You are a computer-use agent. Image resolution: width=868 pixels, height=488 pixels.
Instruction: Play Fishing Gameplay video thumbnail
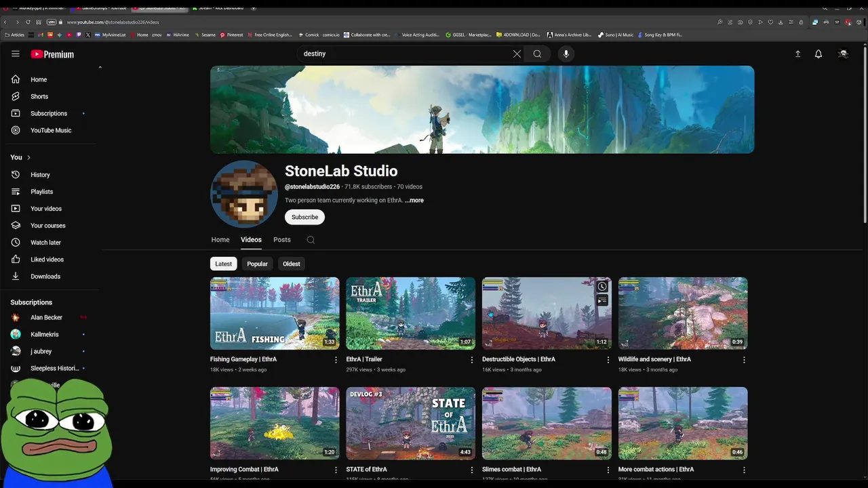click(x=275, y=313)
